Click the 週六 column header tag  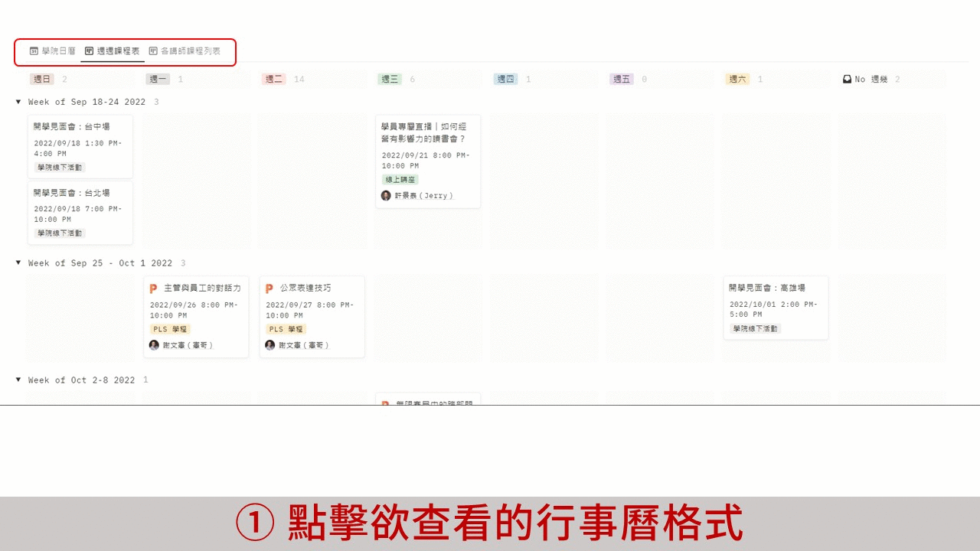[x=738, y=79]
